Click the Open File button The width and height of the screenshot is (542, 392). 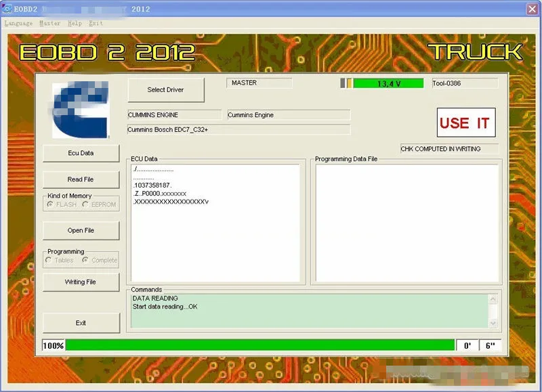pyautogui.click(x=81, y=230)
